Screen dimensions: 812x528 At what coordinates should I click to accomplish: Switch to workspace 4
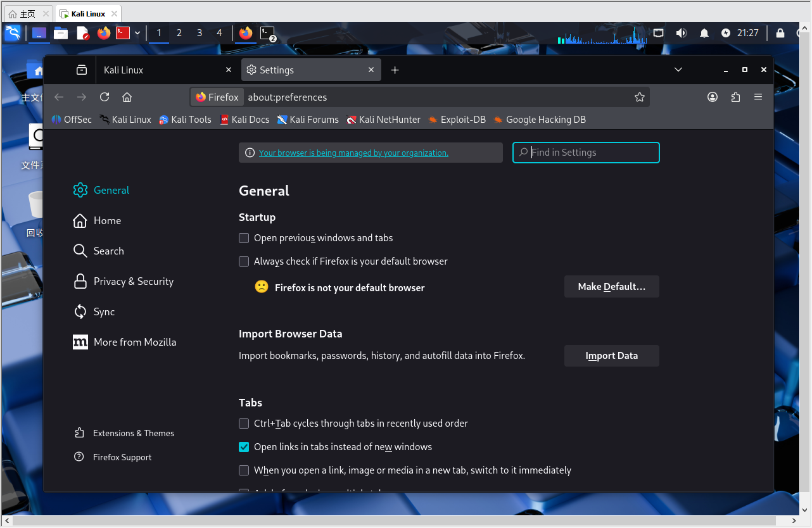click(x=220, y=33)
